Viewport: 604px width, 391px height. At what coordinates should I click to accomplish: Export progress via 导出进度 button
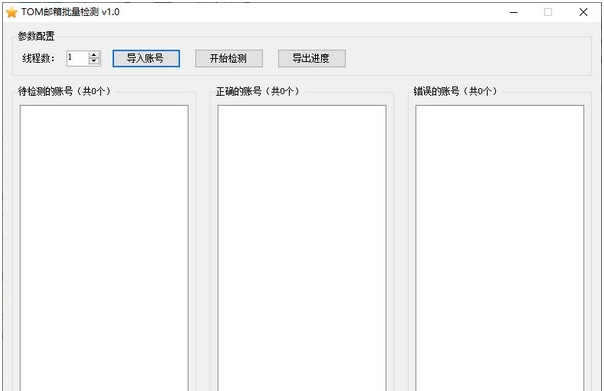tap(312, 59)
